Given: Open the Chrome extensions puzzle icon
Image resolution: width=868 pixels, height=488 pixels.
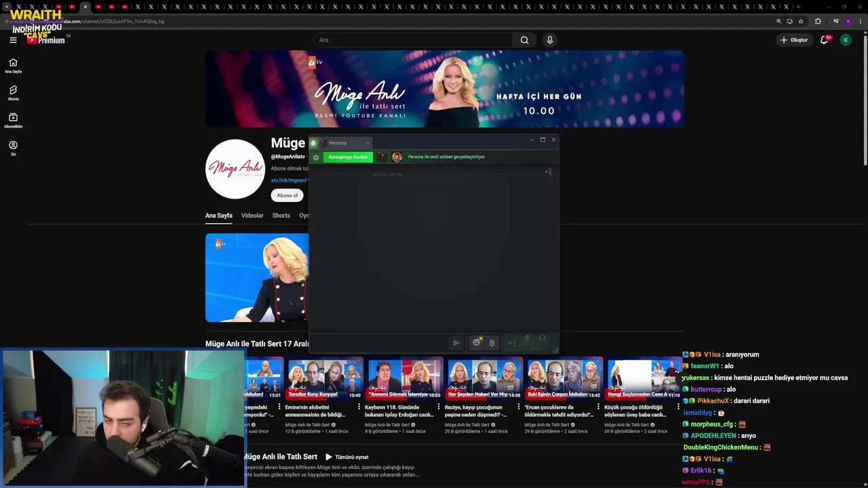Looking at the screenshot, I should tap(817, 21).
